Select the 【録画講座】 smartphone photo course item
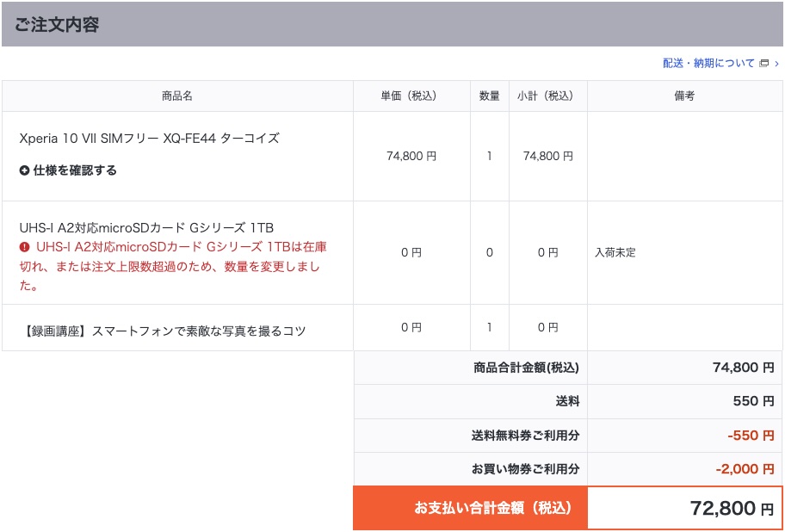Screen dimensions: 785x532 (162, 331)
